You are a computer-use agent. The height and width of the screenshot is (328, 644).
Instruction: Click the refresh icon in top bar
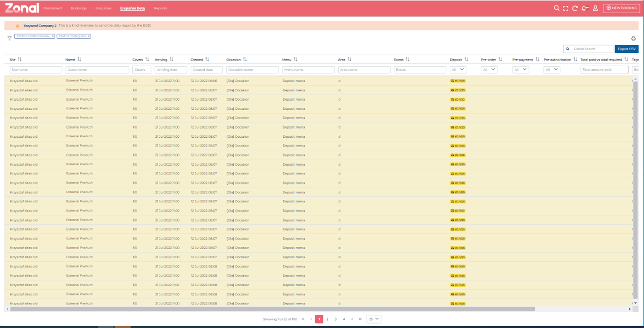click(575, 8)
